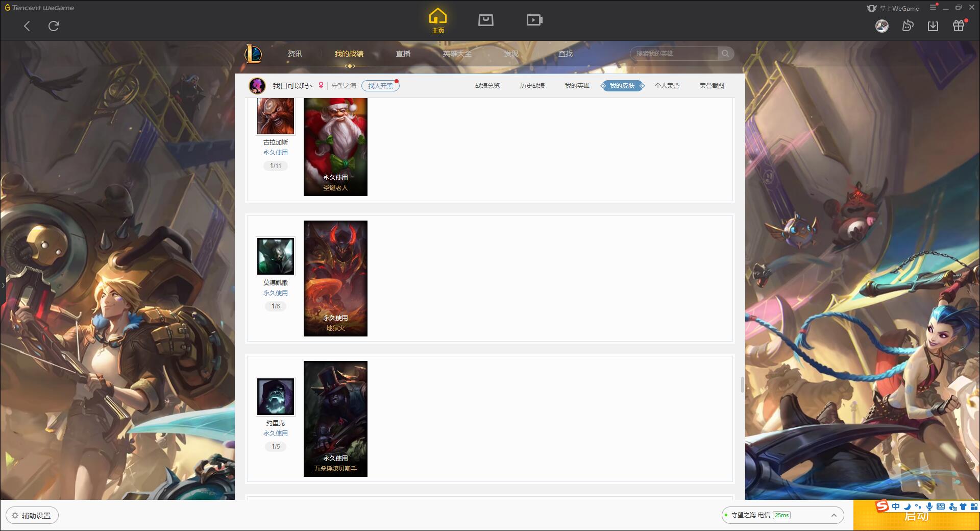The image size is (980, 531).
Task: Open the 个人荣誉 sub-tab
Action: tap(667, 86)
